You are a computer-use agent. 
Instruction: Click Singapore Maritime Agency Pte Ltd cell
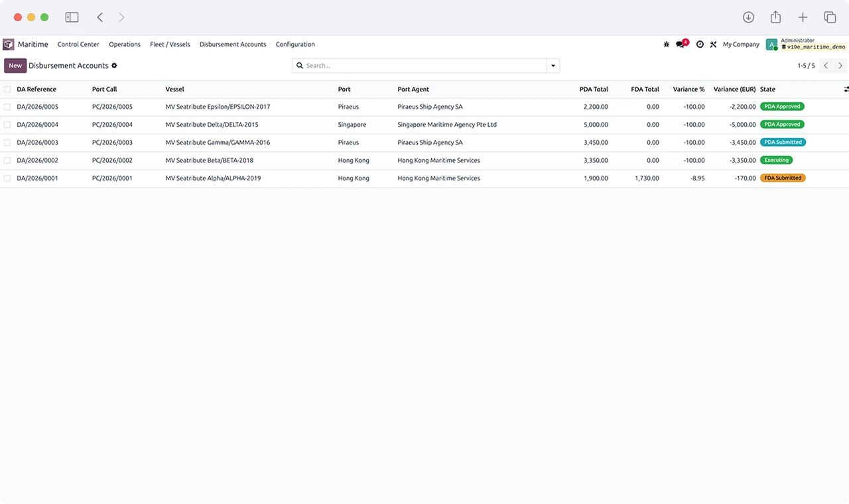[x=447, y=125]
